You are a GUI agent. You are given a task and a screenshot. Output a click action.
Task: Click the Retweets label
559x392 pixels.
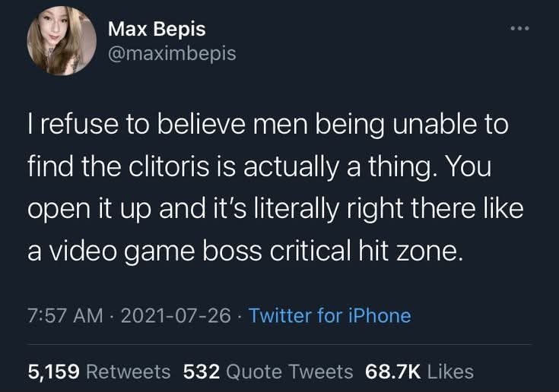coord(129,371)
